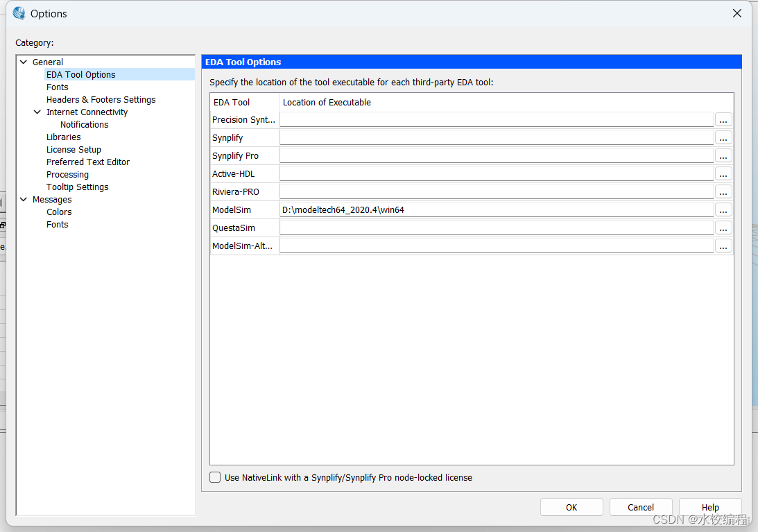758x532 pixels.
Task: Collapse the General category tree
Action: [23, 62]
